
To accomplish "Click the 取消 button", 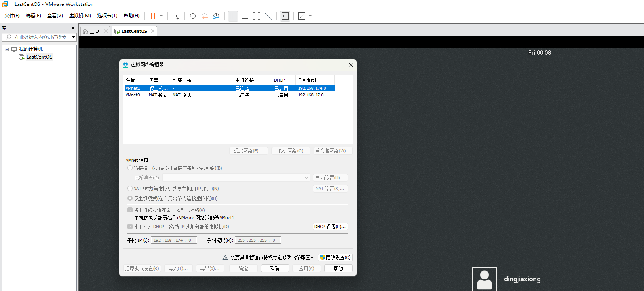I will [275, 268].
